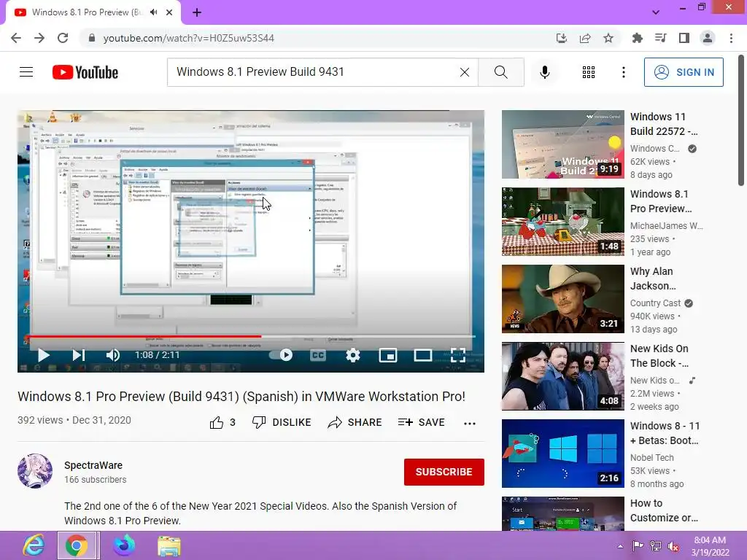Image resolution: width=747 pixels, height=560 pixels.
Task: Launch Internet Explorer from the taskbar
Action: [34, 545]
